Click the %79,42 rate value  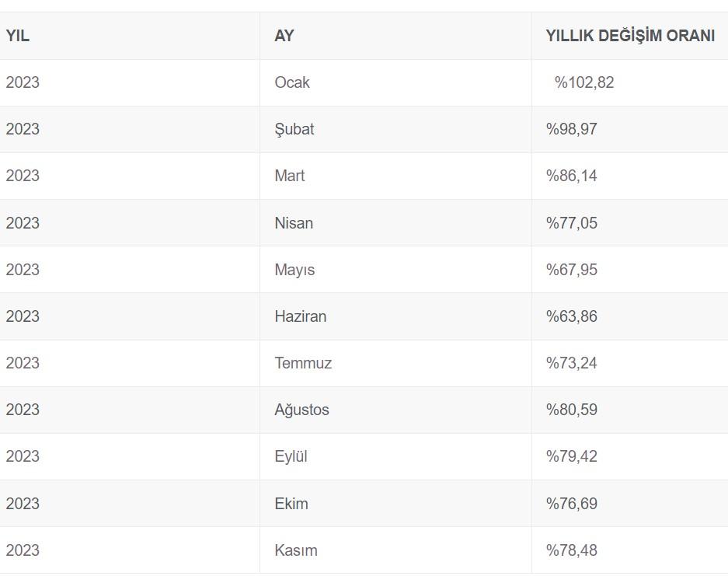(572, 456)
